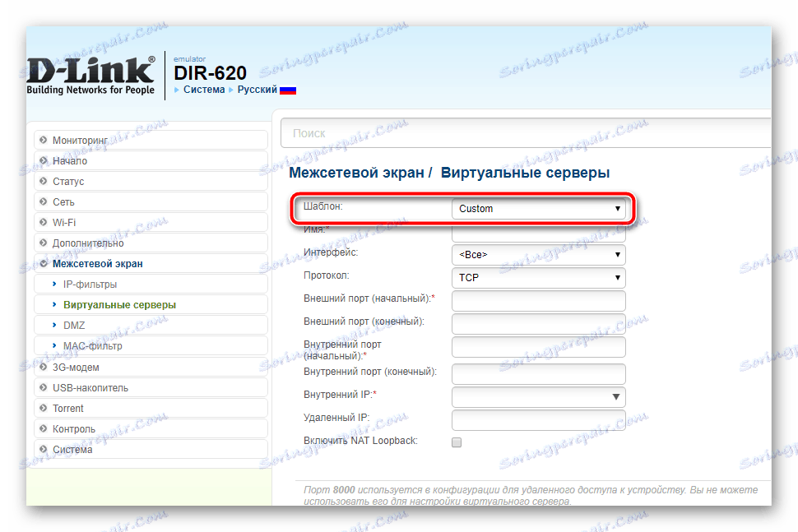Screen dimensions: 798x532
Task: Expand the Интерфейс dropdown showing <Все>
Action: point(539,255)
